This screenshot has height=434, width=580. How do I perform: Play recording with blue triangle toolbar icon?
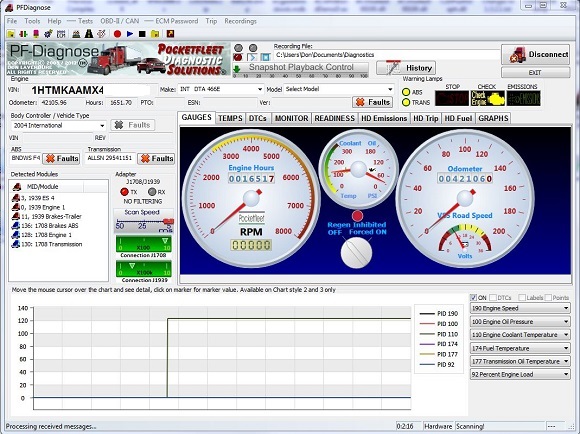[130, 34]
